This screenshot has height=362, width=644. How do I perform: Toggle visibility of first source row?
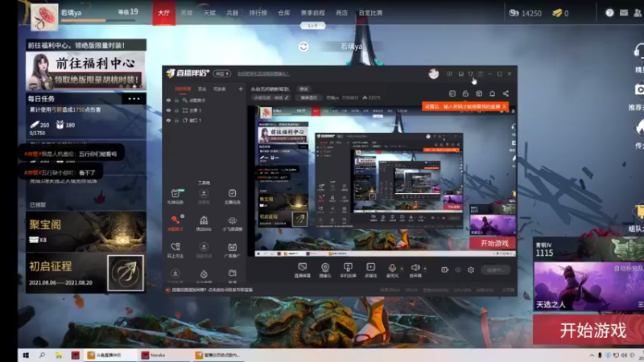coord(168,100)
